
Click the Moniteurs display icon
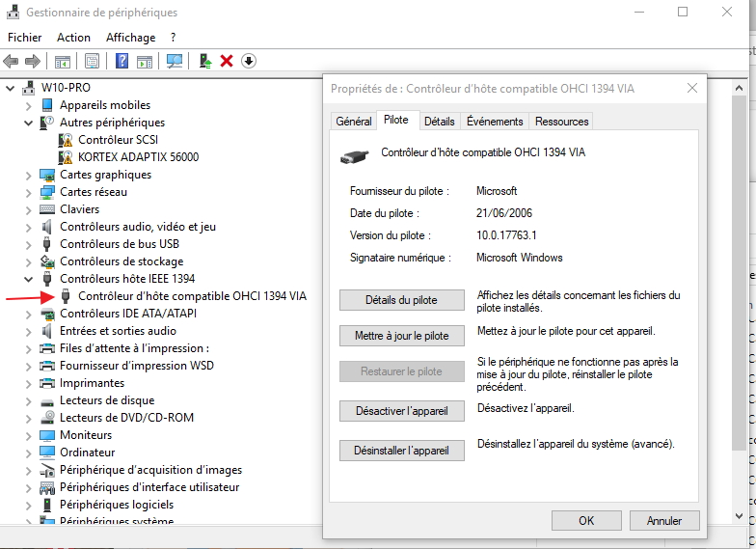coord(46,435)
